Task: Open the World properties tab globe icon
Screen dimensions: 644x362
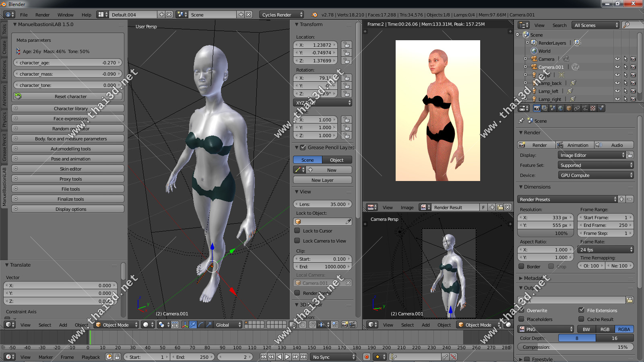Action: (561, 108)
